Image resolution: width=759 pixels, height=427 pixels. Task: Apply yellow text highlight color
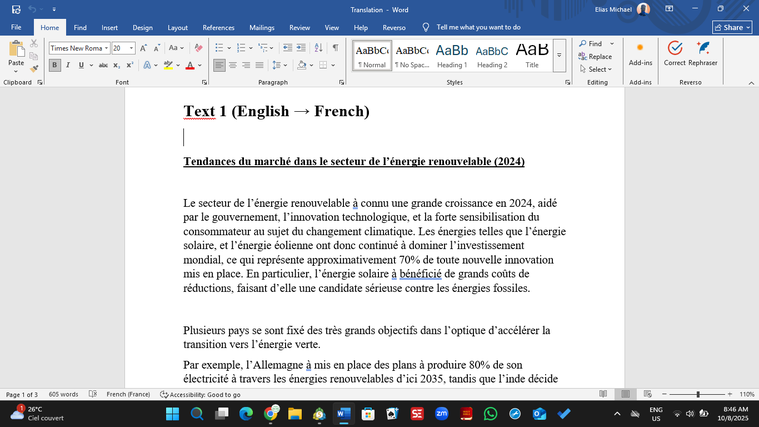[168, 65]
